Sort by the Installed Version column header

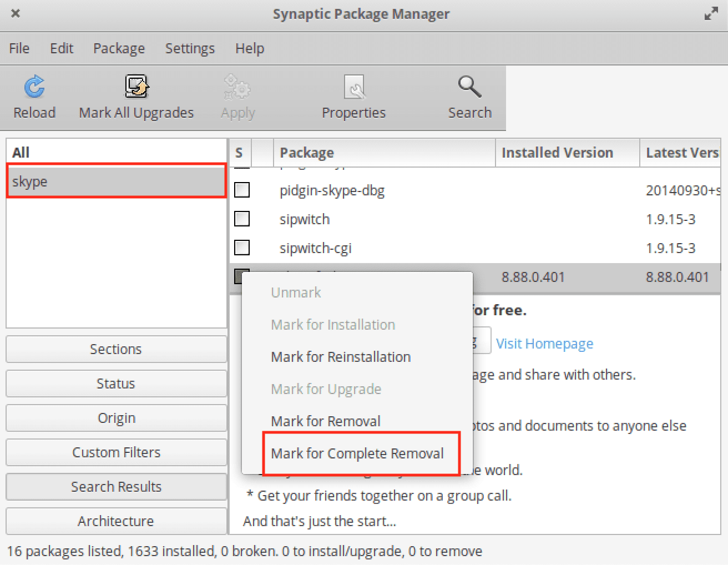(x=557, y=153)
